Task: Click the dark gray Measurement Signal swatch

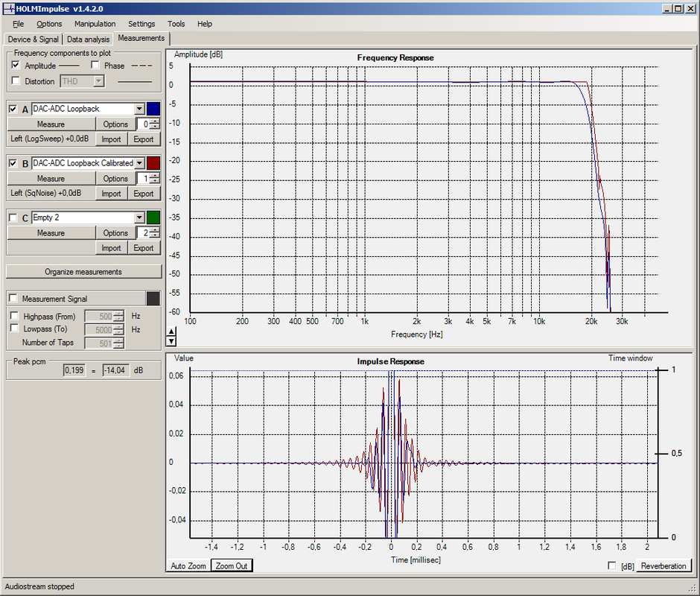Action: [153, 299]
